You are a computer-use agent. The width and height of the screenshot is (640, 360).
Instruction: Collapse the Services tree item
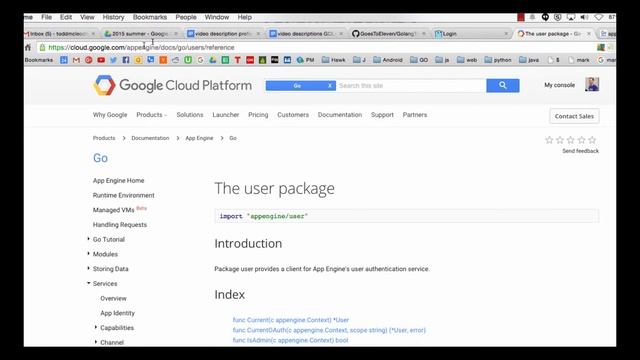89,283
